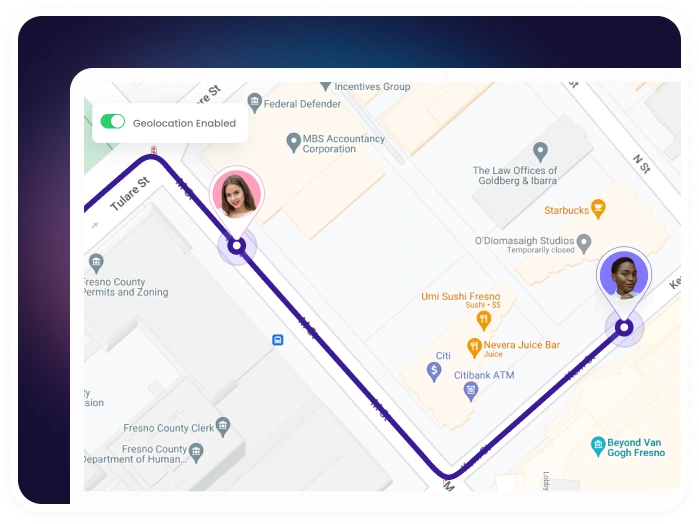Click the small gray direction arrow near Tulare St
Viewport: 699px width, 524px height.
(95, 226)
